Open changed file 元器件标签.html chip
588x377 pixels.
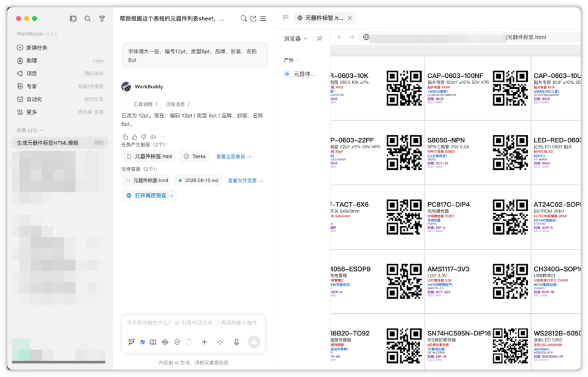tap(146, 181)
